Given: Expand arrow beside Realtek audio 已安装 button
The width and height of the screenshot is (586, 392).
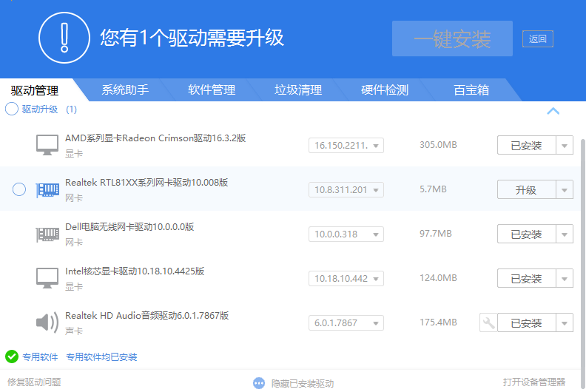Looking at the screenshot, I should [x=565, y=323].
